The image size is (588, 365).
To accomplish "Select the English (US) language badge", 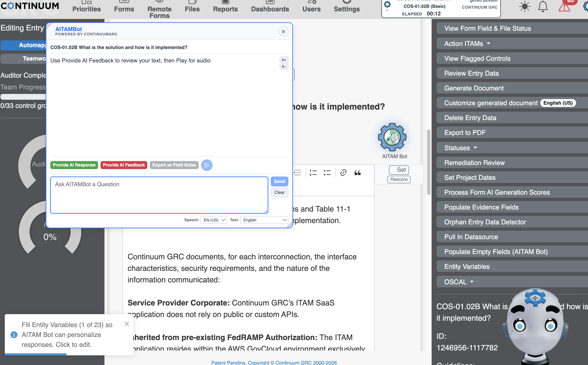I will [x=558, y=103].
